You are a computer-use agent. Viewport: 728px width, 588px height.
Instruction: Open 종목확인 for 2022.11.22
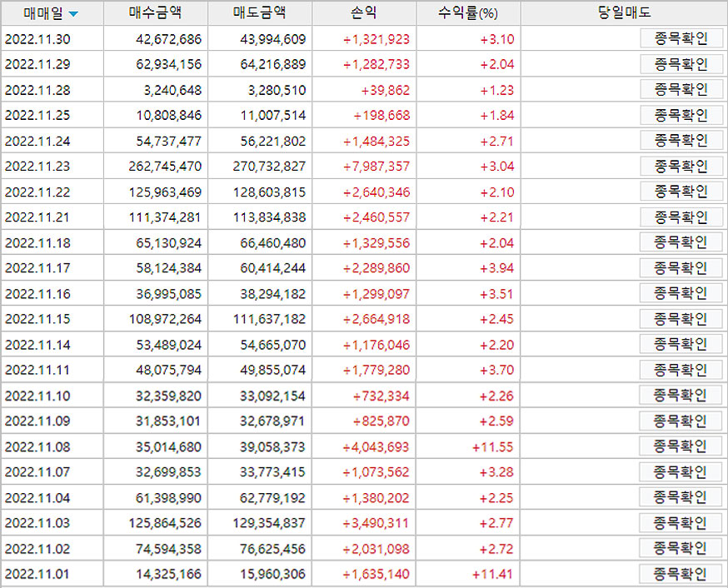[681, 192]
